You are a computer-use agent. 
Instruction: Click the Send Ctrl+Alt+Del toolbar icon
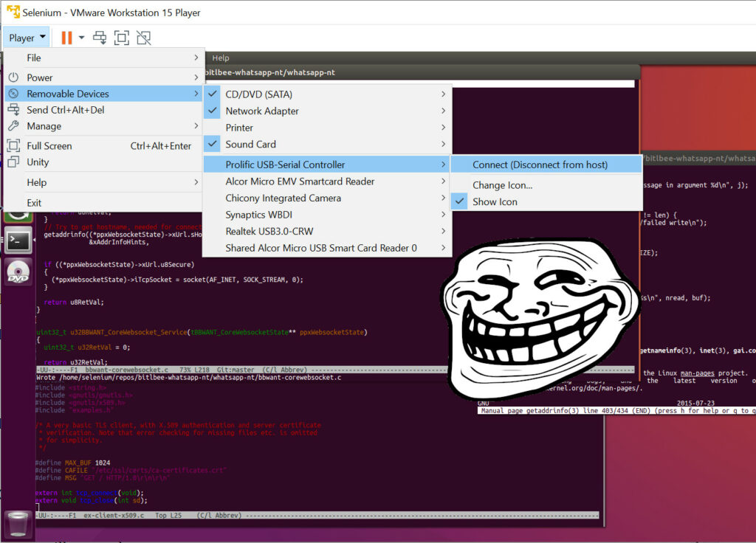[100, 38]
